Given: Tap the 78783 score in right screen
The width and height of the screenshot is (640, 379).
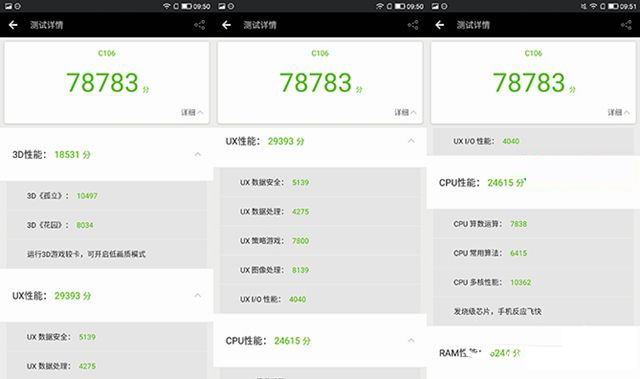Looking at the screenshot, I should (x=529, y=83).
